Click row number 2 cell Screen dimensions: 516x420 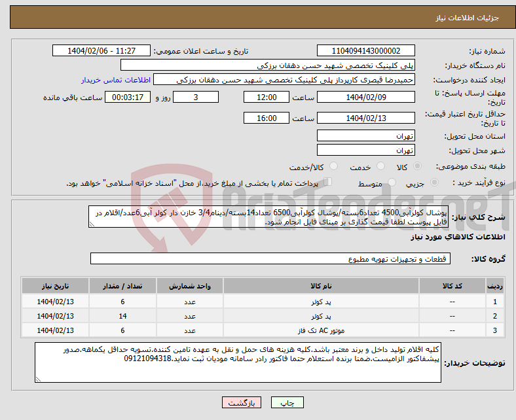pyautogui.click(x=495, y=316)
